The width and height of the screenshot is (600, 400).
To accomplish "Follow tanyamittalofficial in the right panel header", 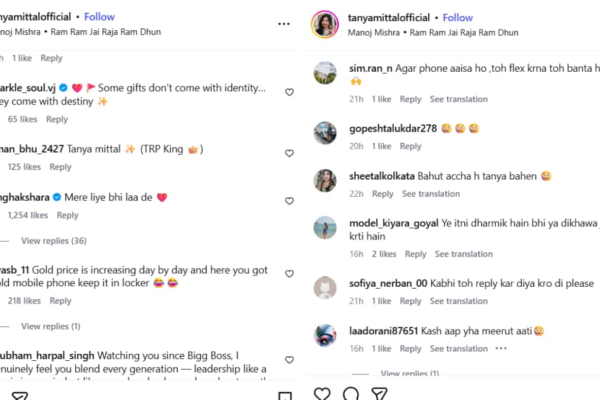I will point(458,17).
